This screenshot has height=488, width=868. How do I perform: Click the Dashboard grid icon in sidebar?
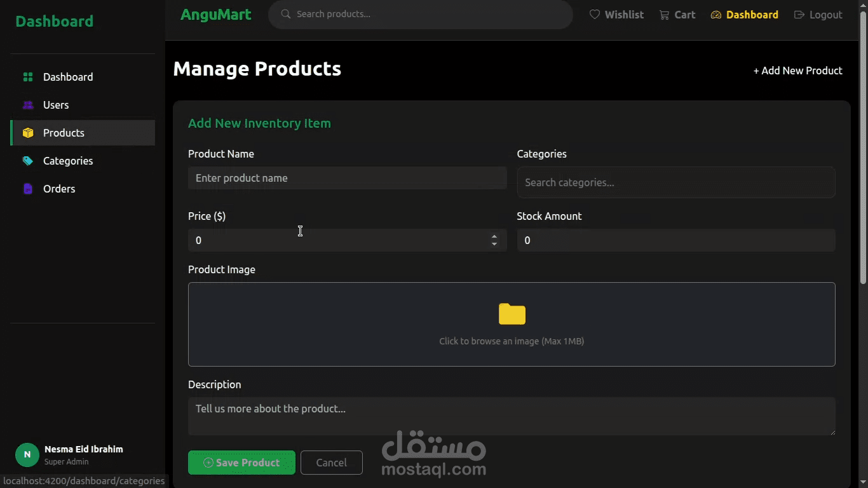coord(28,77)
